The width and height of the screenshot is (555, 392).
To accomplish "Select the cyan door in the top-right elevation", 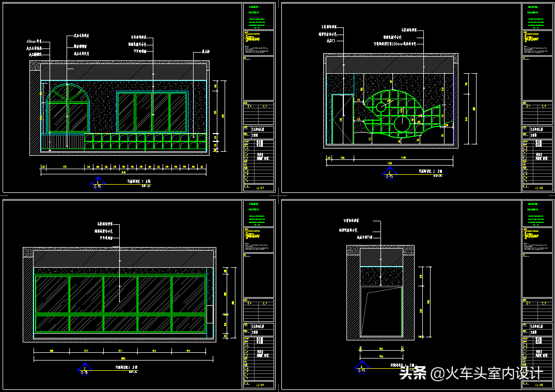I will click(x=342, y=119).
